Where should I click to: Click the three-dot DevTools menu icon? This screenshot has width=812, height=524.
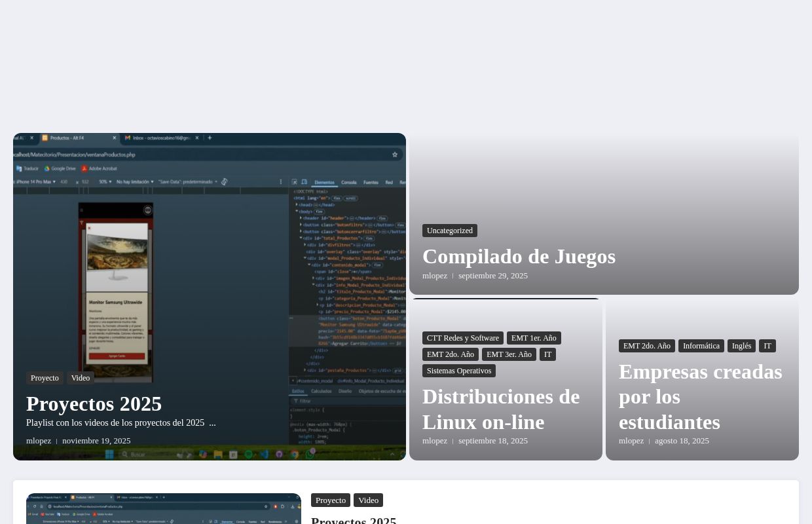tap(281, 181)
